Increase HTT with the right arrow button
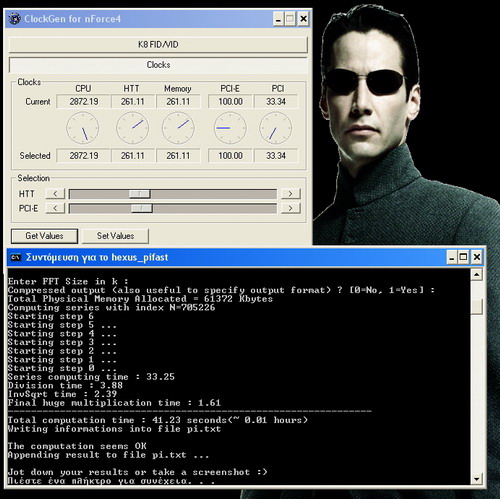Image resolution: width=500 pixels, height=499 pixels. (291, 194)
